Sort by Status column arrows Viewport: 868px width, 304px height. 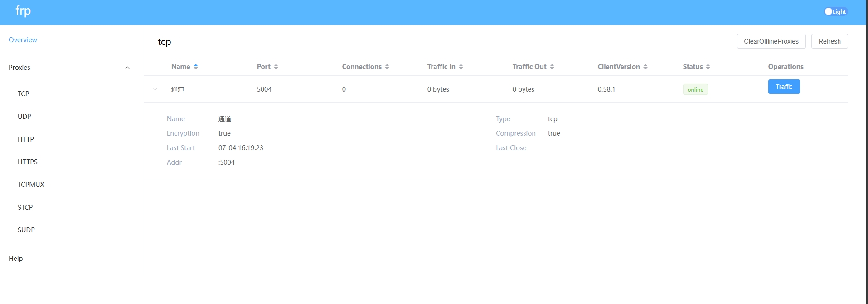pyautogui.click(x=708, y=67)
